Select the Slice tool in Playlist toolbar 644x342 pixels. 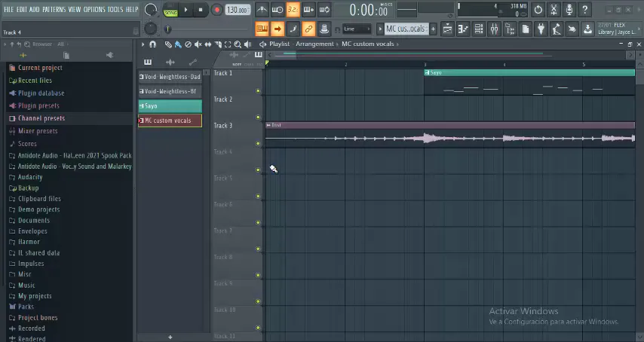point(218,44)
